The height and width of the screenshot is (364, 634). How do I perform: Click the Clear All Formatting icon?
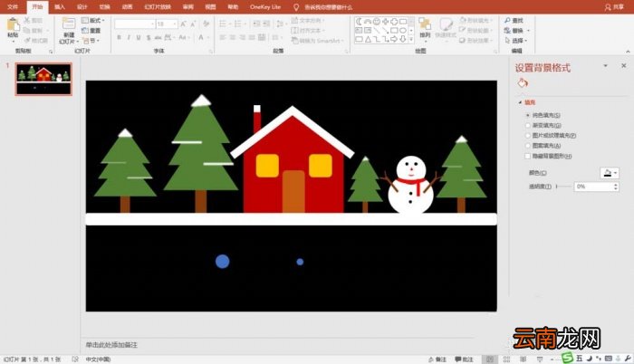tap(207, 24)
